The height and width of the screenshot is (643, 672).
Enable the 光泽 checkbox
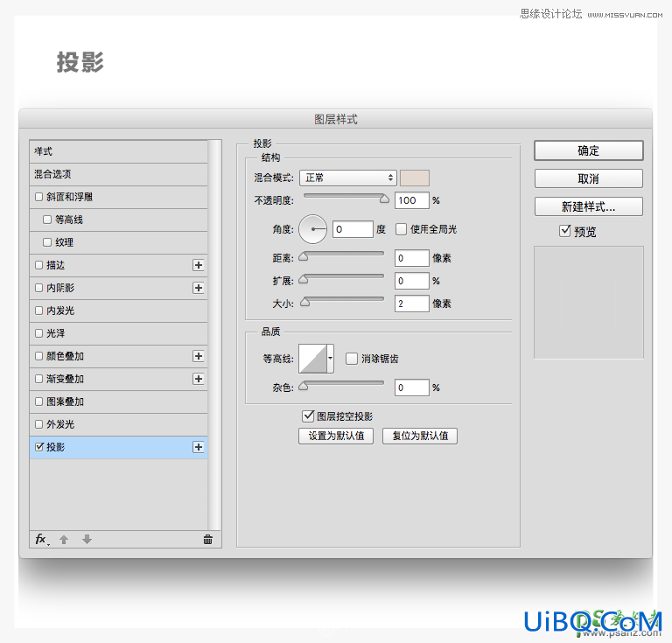click(39, 333)
